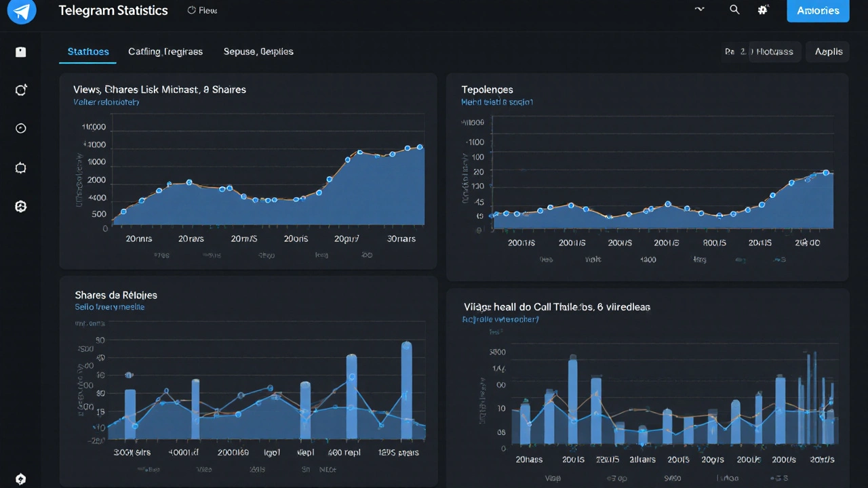Click the blue Amories button
Screen dimensions: 868x488
pyautogui.click(x=818, y=10)
